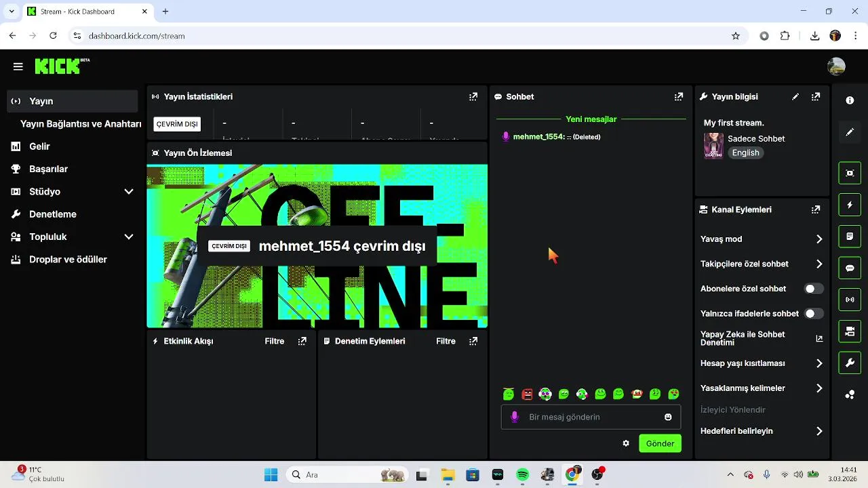Toggle the chat bubble widget icon in right sidebar
The height and width of the screenshot is (488, 868).
click(850, 268)
